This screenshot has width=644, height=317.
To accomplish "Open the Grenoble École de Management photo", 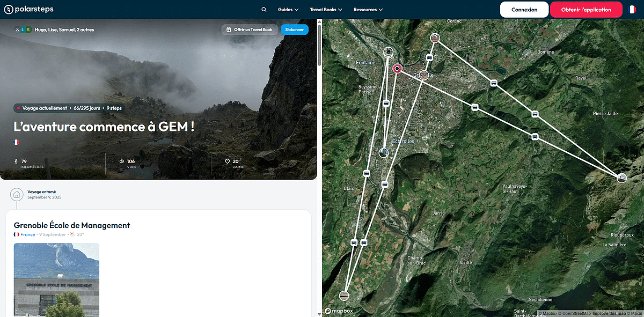I will [x=56, y=279].
